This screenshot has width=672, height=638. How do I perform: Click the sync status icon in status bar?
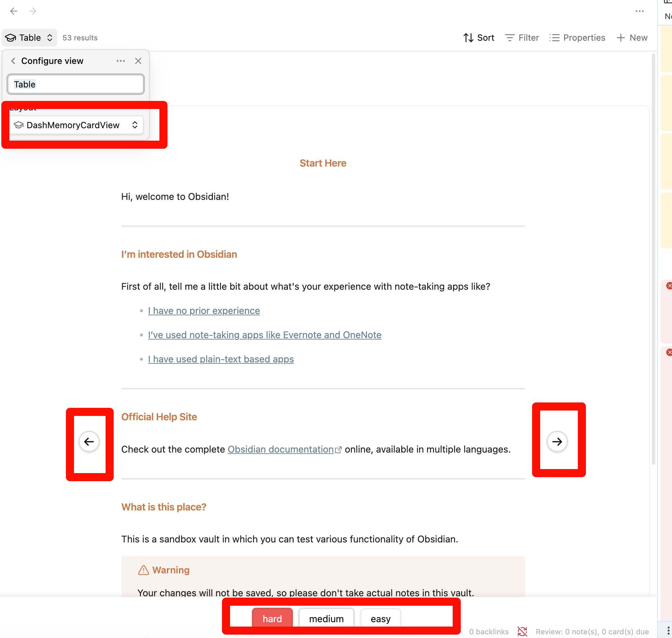coord(522,632)
